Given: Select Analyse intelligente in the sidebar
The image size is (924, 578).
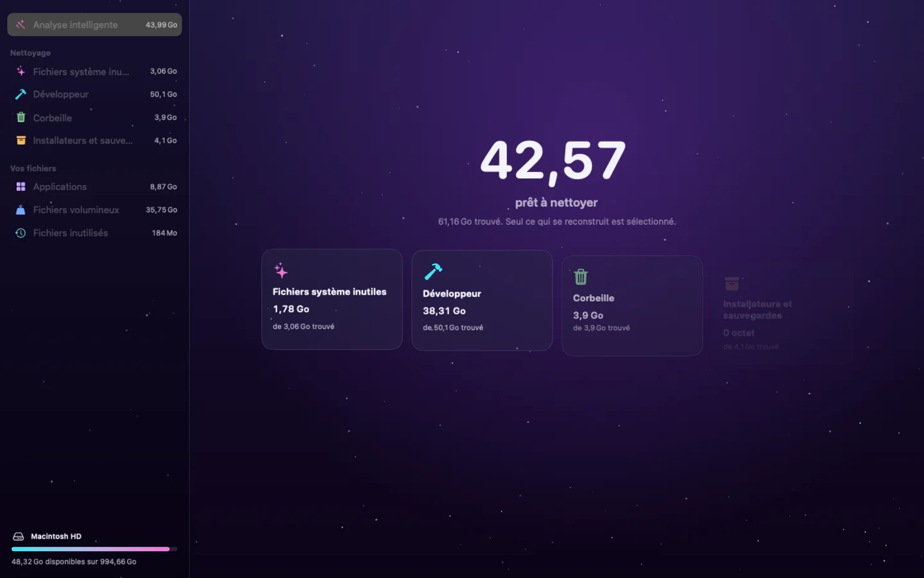Looking at the screenshot, I should coord(94,24).
